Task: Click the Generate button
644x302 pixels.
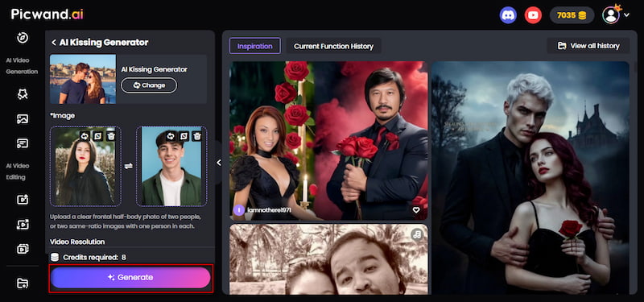Action: tap(130, 277)
